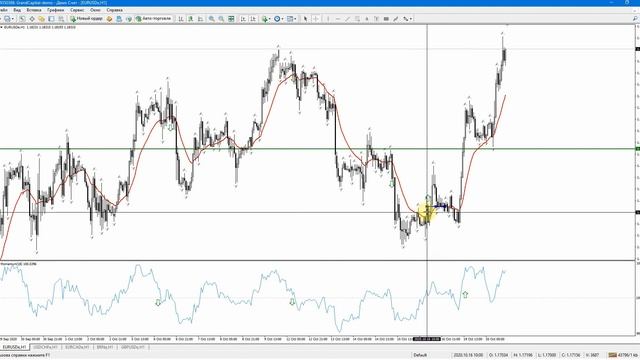Click the Default profile in status bar
The height and width of the screenshot is (360, 640).
[420, 355]
